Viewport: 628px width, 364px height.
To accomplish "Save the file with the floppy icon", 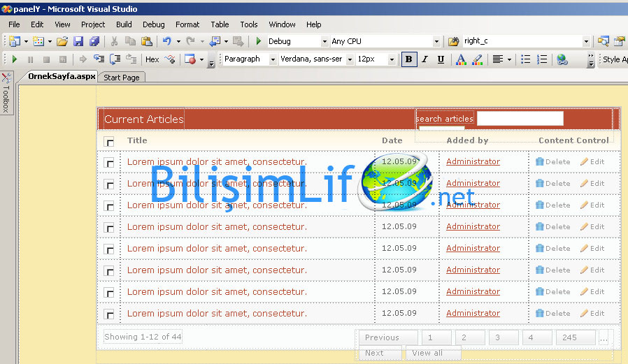I will [78, 41].
